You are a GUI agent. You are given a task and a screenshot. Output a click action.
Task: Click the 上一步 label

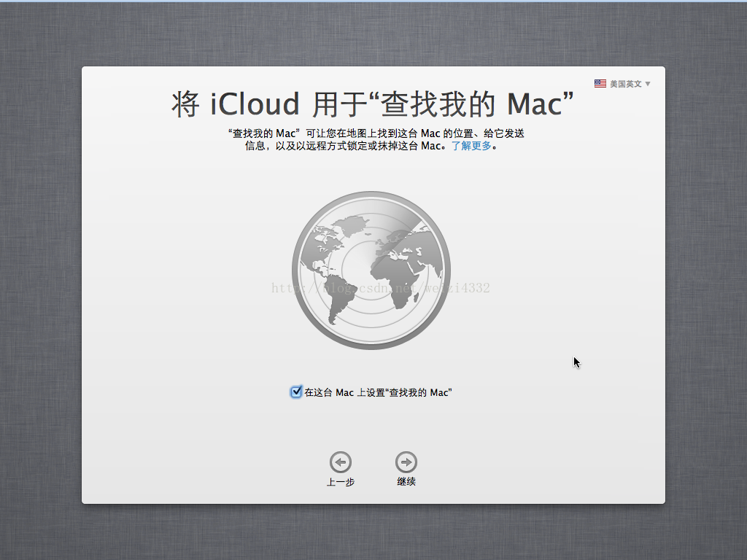coord(341,482)
